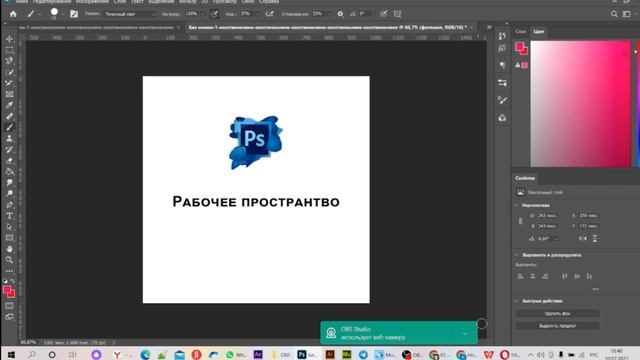Image resolution: width=640 pixels, height=360 pixels.
Task: Click the Select Subject button
Action: click(x=558, y=326)
